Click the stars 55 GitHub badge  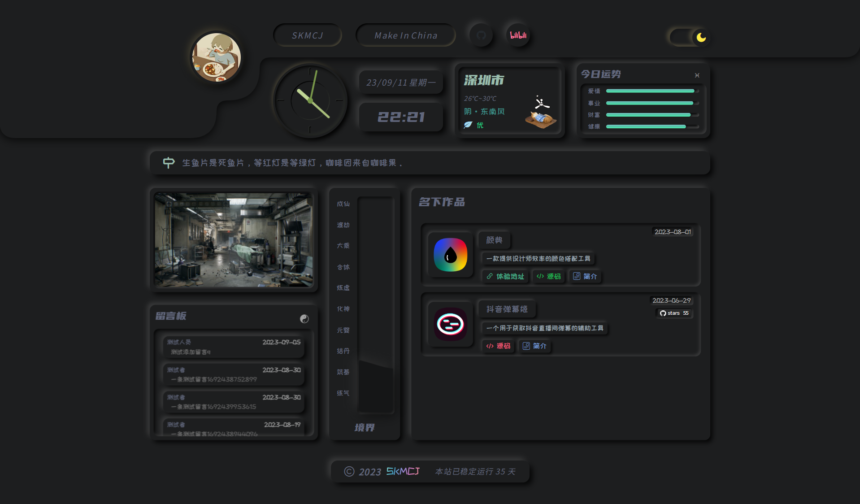[x=674, y=313]
